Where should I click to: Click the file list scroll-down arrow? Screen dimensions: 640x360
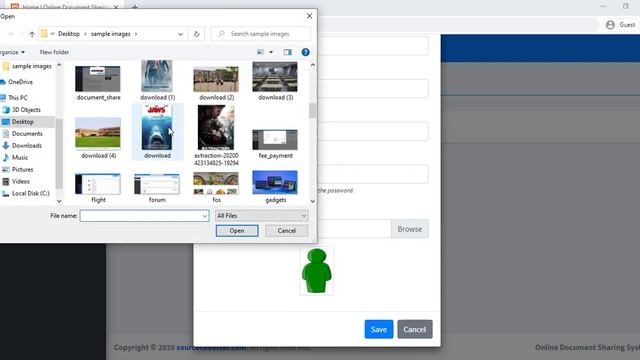coord(313,201)
